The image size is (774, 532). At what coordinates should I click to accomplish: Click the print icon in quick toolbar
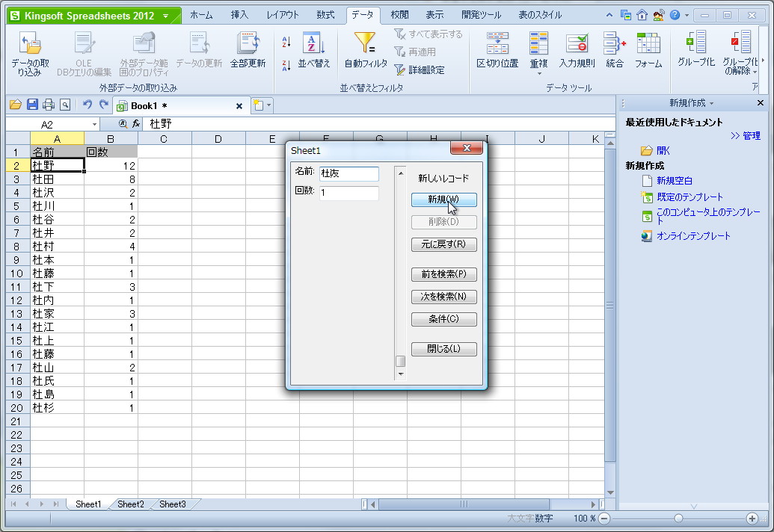point(49,105)
